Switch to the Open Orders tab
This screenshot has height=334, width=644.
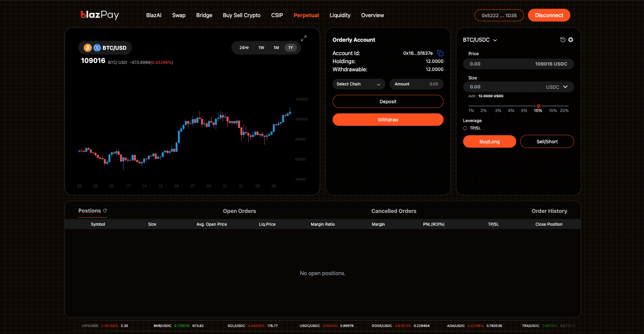[x=239, y=211]
